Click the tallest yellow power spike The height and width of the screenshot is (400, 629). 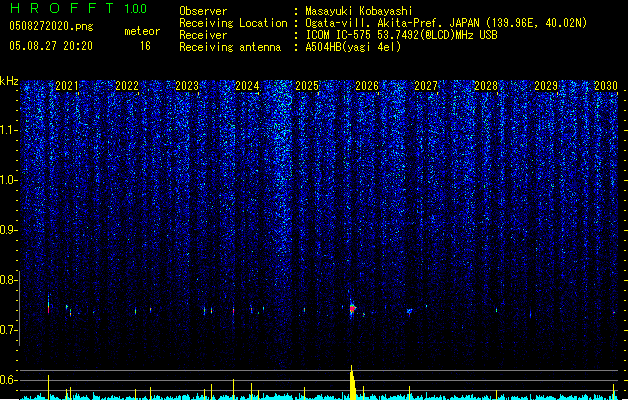click(x=352, y=382)
